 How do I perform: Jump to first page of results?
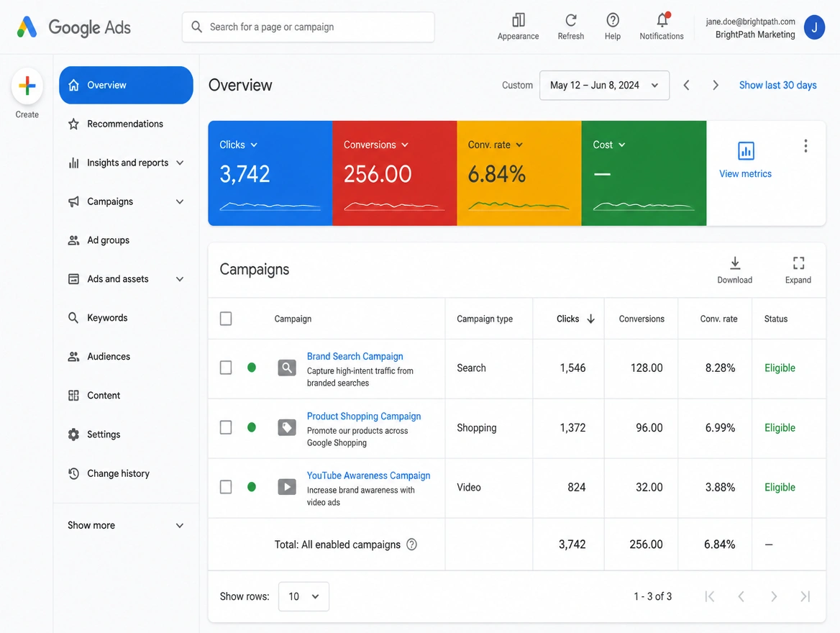coord(710,596)
